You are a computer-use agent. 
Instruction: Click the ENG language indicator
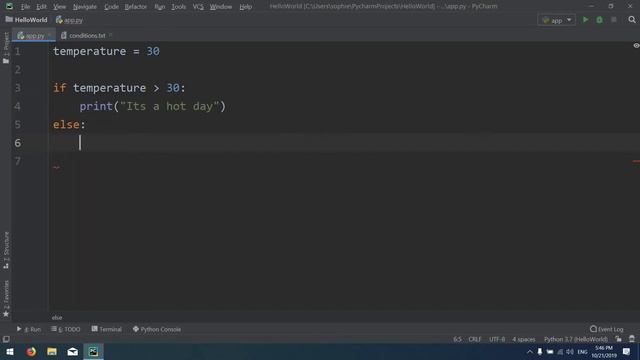(582, 351)
